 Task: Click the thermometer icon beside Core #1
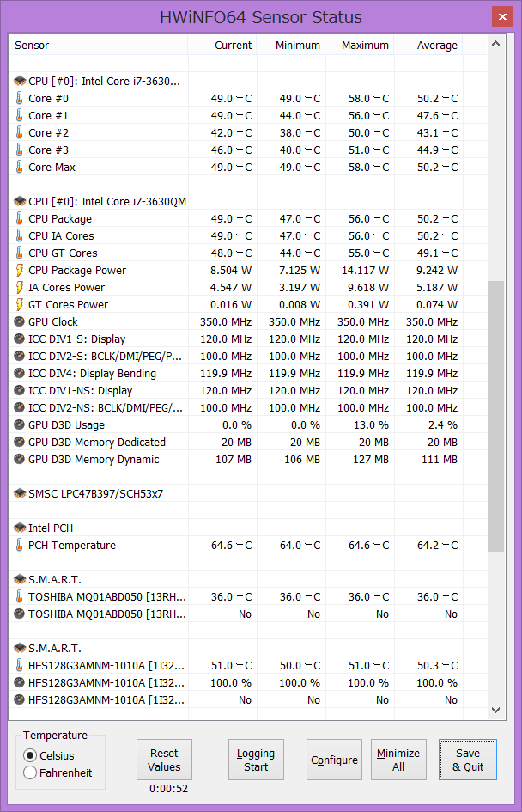(x=19, y=115)
